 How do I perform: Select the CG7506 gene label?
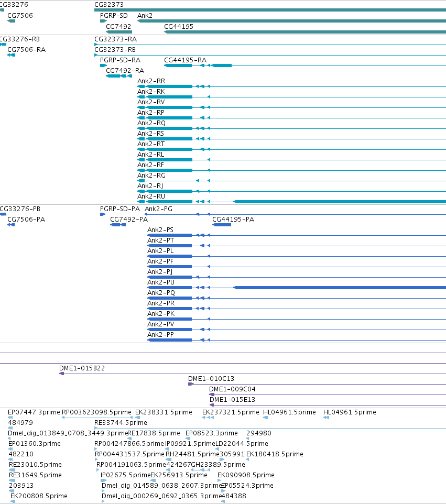(20, 16)
